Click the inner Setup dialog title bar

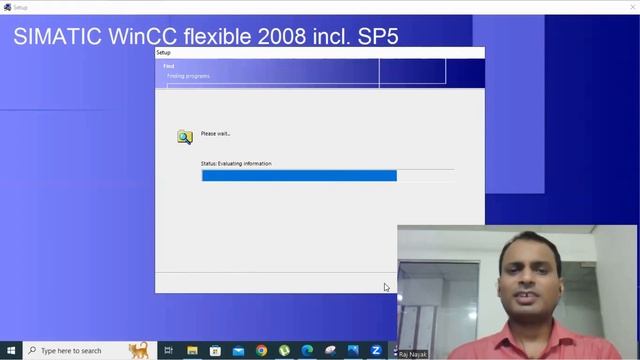(x=320, y=53)
